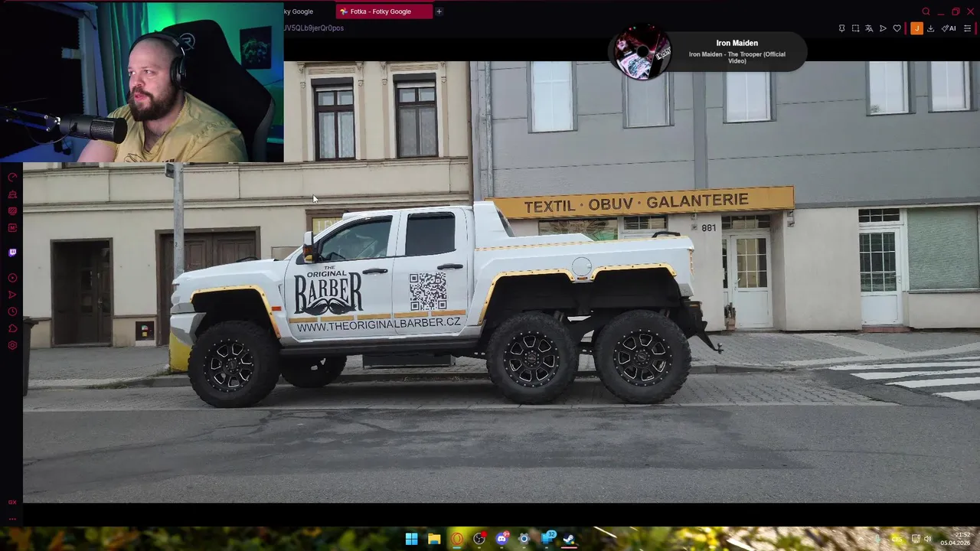This screenshot has width=980, height=551.
Task: Open the My Flow send arrow in the toolbar
Action: (883, 28)
